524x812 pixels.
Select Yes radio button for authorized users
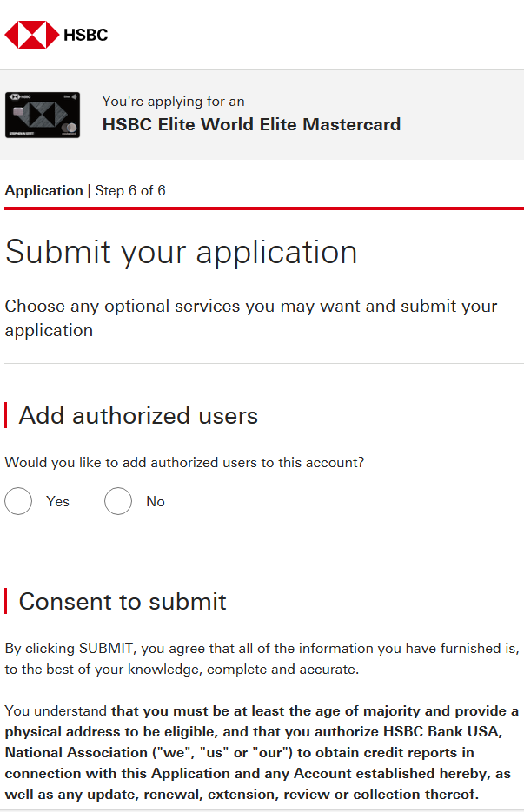[x=18, y=501]
